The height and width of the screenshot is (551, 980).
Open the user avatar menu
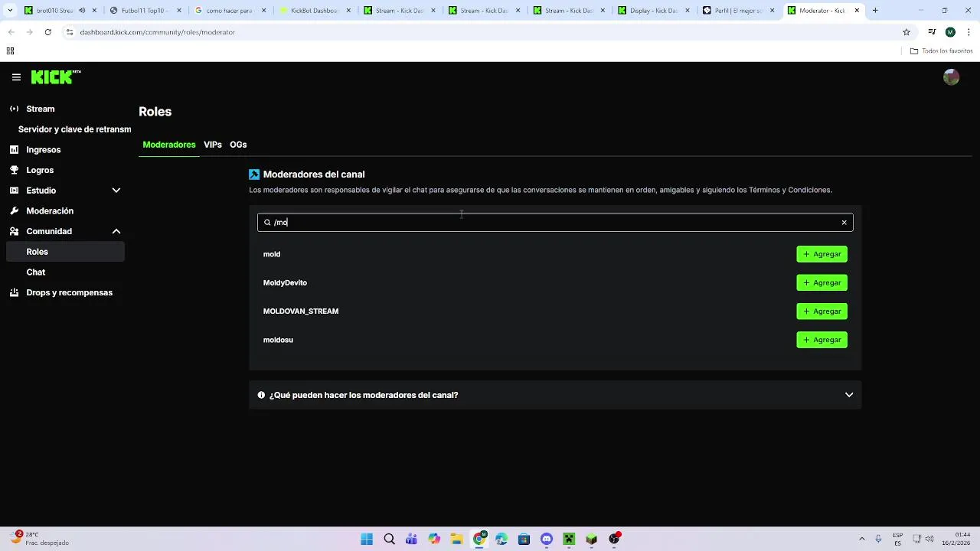pos(951,77)
